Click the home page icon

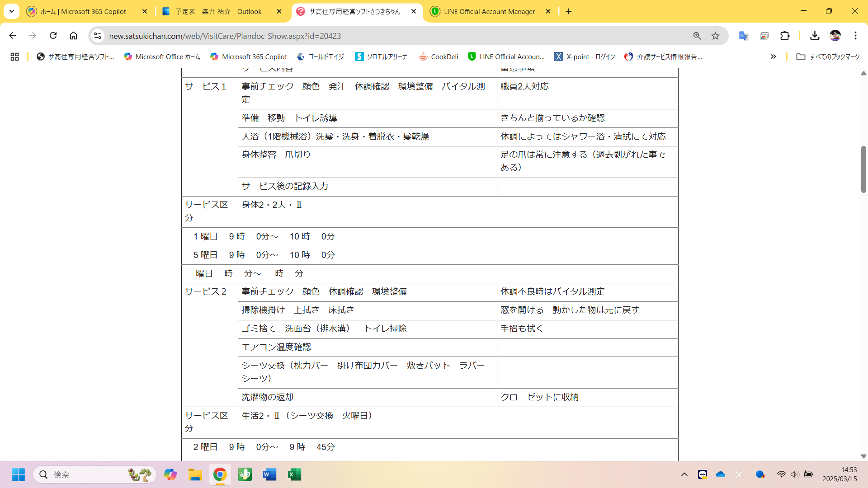tap(73, 36)
